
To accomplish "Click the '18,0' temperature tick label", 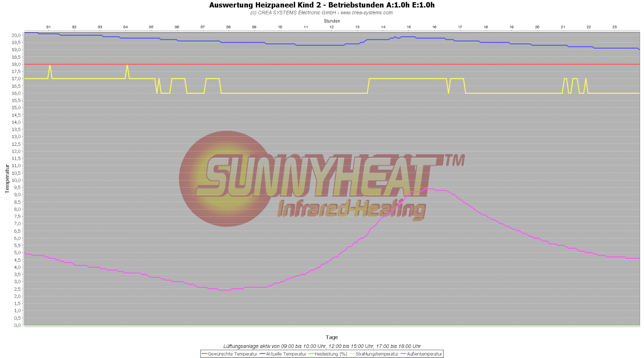I will 16,64.
